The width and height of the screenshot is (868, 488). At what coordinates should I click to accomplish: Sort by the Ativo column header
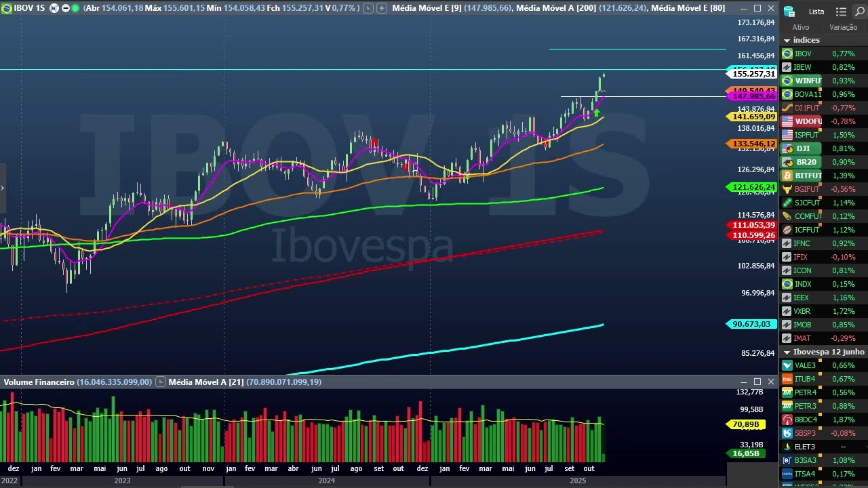click(x=801, y=27)
